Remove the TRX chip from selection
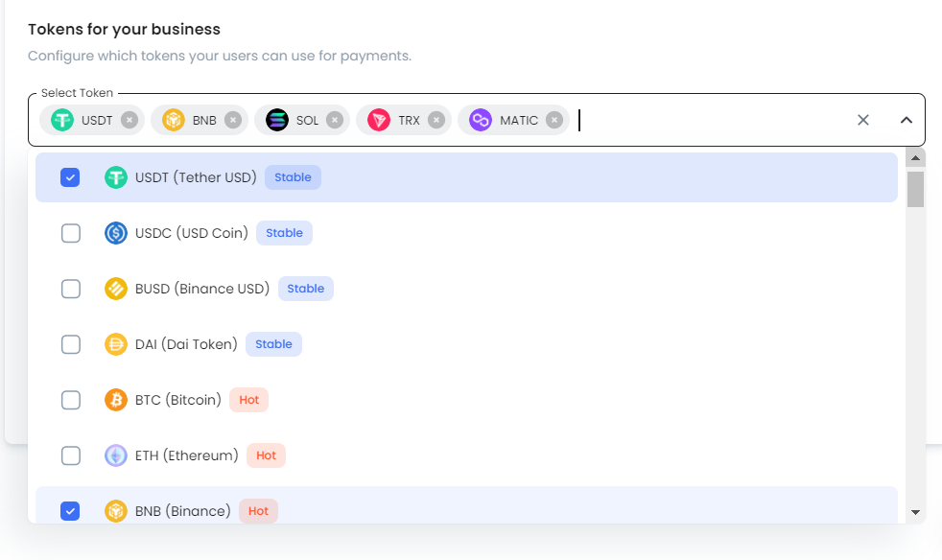This screenshot has height=560, width=942. coord(436,120)
